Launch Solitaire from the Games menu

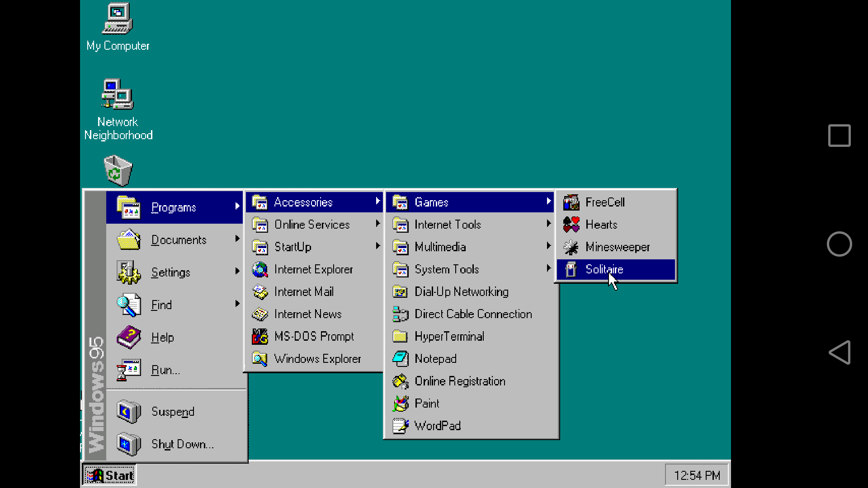(x=605, y=269)
